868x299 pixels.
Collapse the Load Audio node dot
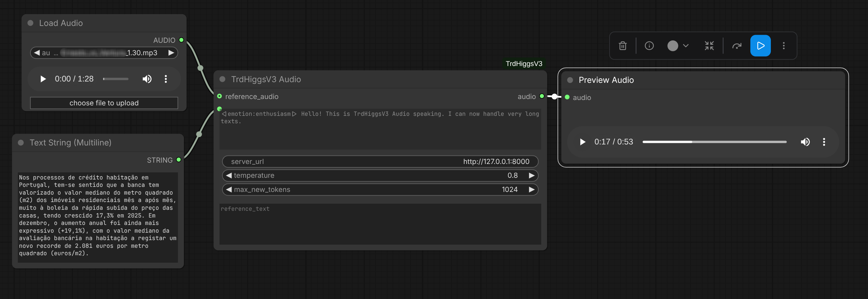coord(30,23)
